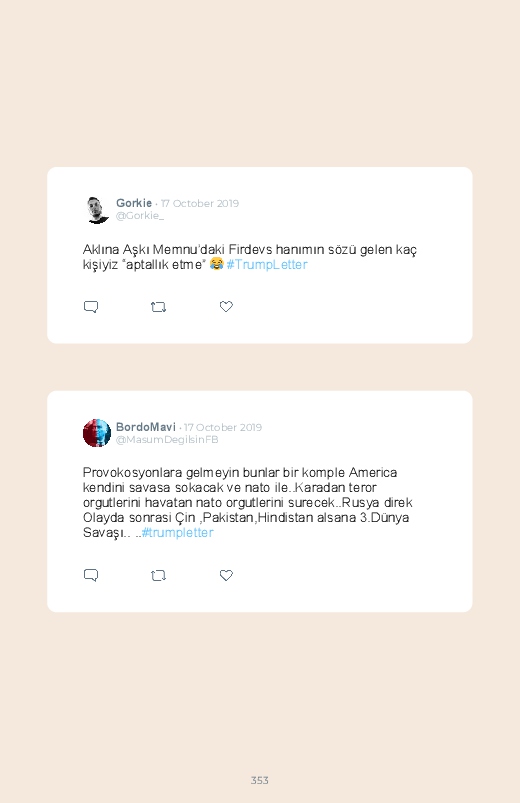Click the 17 October 2019 date on Gorkie's tweet
Screen dimensions: 520x803
pyautogui.click(x=200, y=203)
